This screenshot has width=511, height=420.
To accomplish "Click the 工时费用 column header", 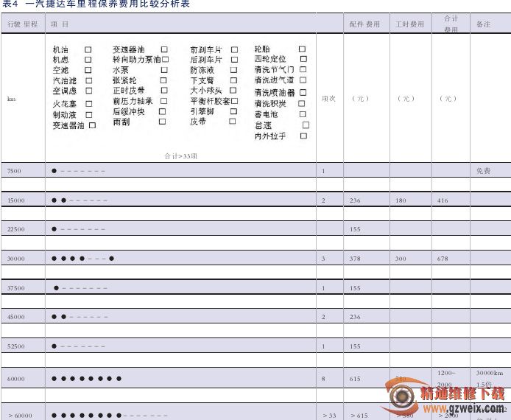I will click(x=409, y=24).
